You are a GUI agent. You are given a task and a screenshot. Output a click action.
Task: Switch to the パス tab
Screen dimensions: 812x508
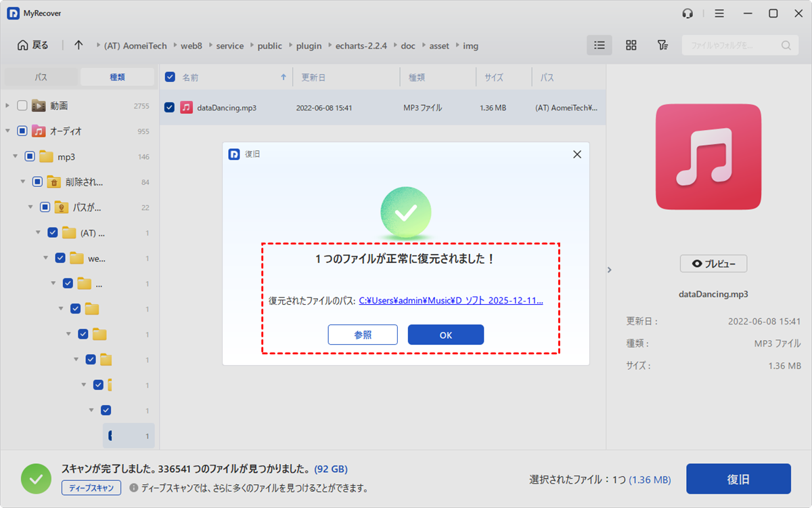41,77
